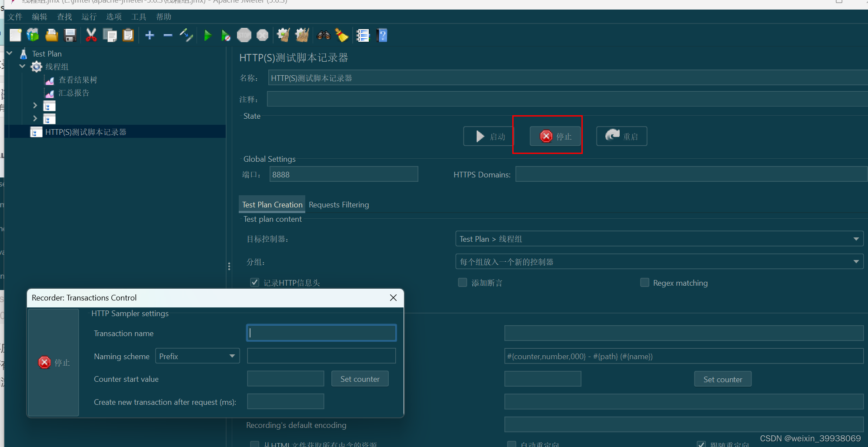Screen dimensions: 868x447
Task: Click the Shutdown toolbar icon
Action: pos(263,35)
